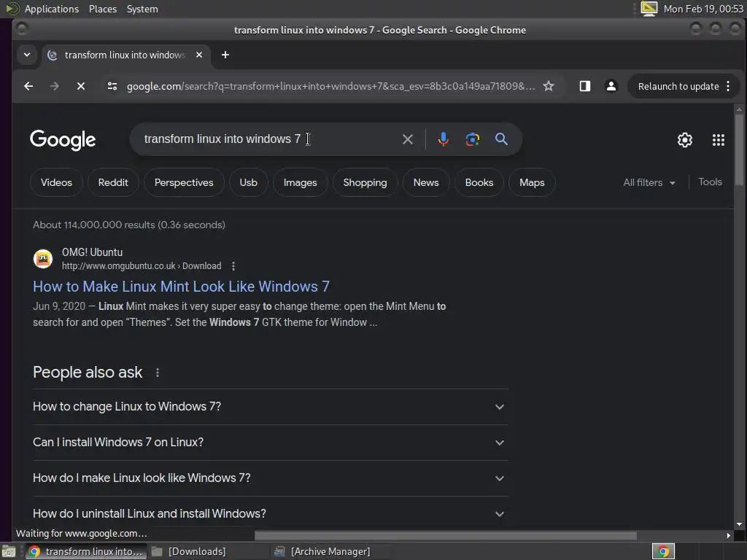Click the OMG! Ubuntu site favicon
Screen dimensions: 747x560
pyautogui.click(x=43, y=259)
